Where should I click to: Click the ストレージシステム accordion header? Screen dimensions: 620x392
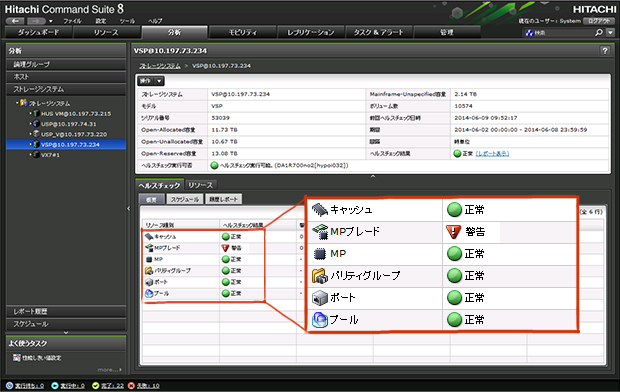(66, 89)
